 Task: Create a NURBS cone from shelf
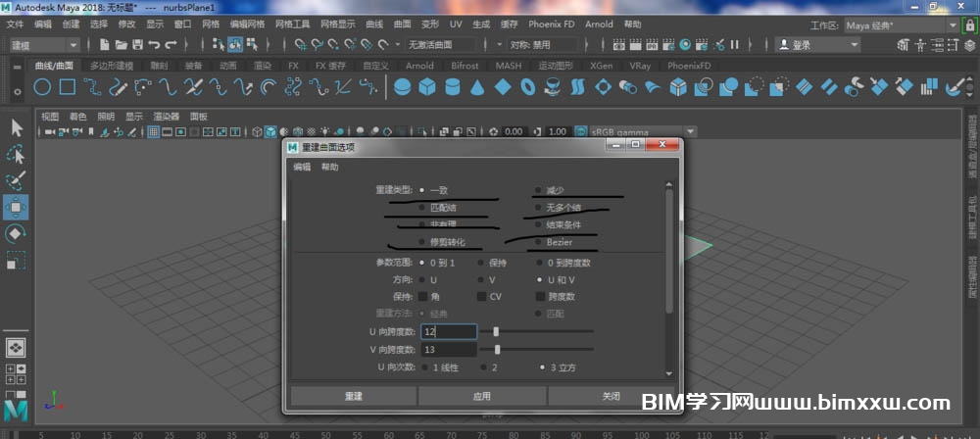tap(477, 87)
